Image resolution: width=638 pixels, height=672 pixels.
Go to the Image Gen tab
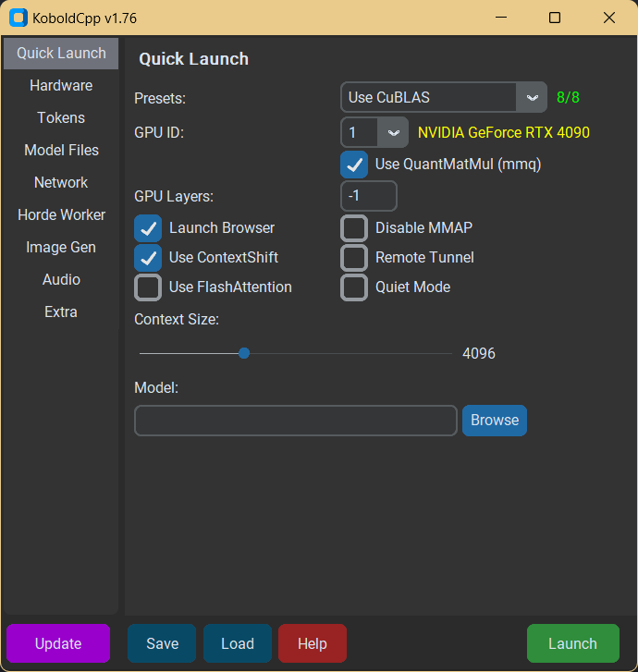pos(61,248)
